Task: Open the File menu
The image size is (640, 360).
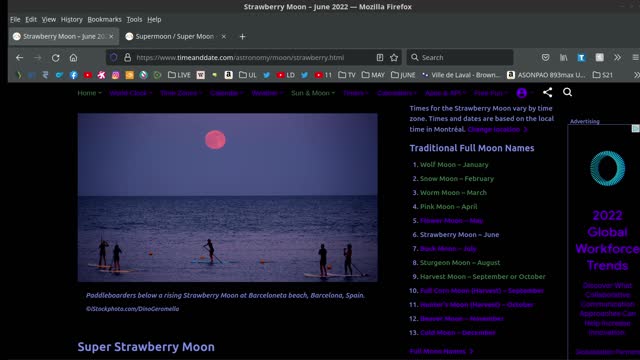Action: click(x=15, y=20)
